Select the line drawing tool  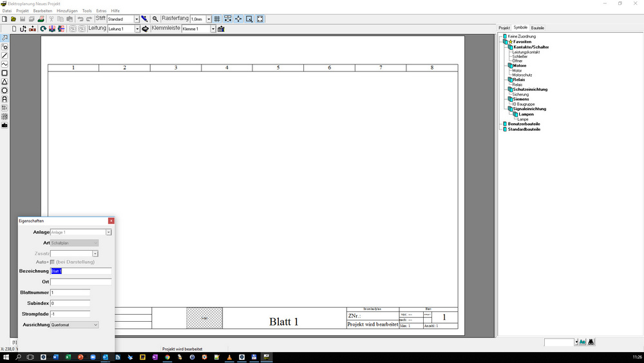[x=5, y=56]
